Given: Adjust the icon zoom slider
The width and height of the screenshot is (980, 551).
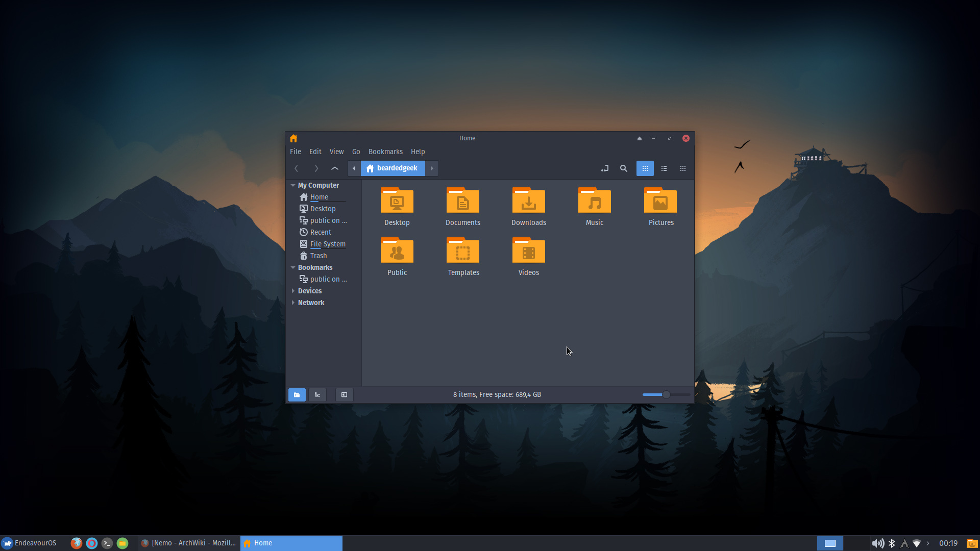Looking at the screenshot, I should pyautogui.click(x=666, y=394).
